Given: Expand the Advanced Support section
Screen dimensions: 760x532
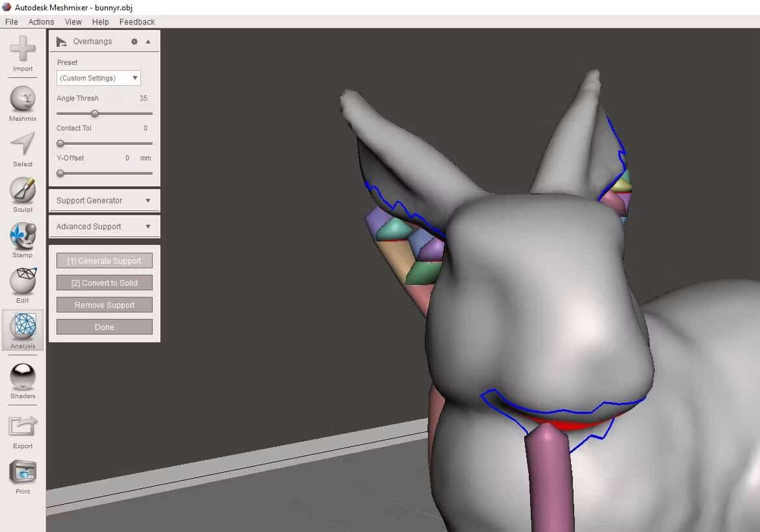Looking at the screenshot, I should 104,227.
